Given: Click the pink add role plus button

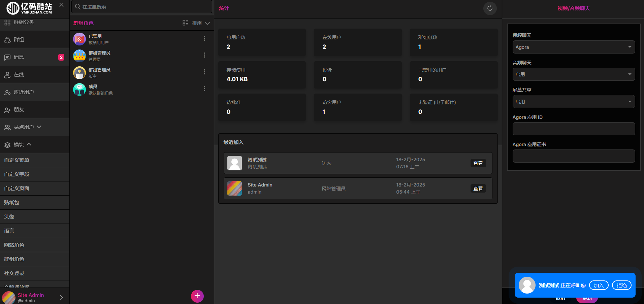Looking at the screenshot, I should click(x=197, y=296).
